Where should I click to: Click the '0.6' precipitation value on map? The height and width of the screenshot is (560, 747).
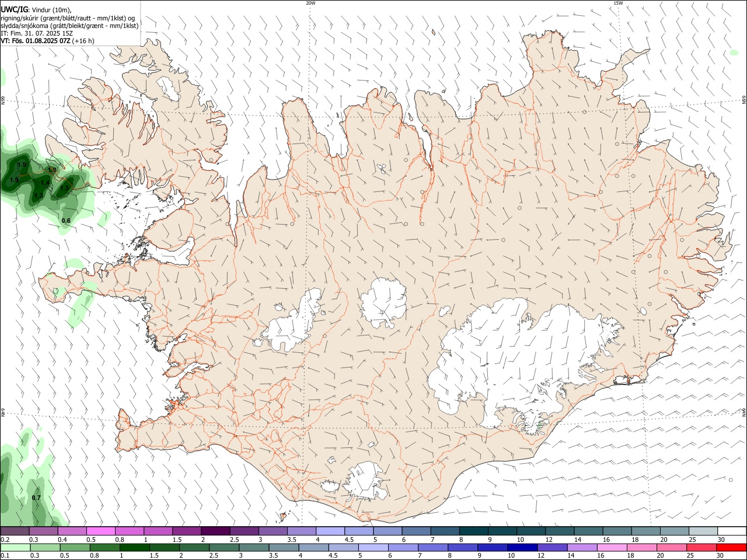(66, 220)
